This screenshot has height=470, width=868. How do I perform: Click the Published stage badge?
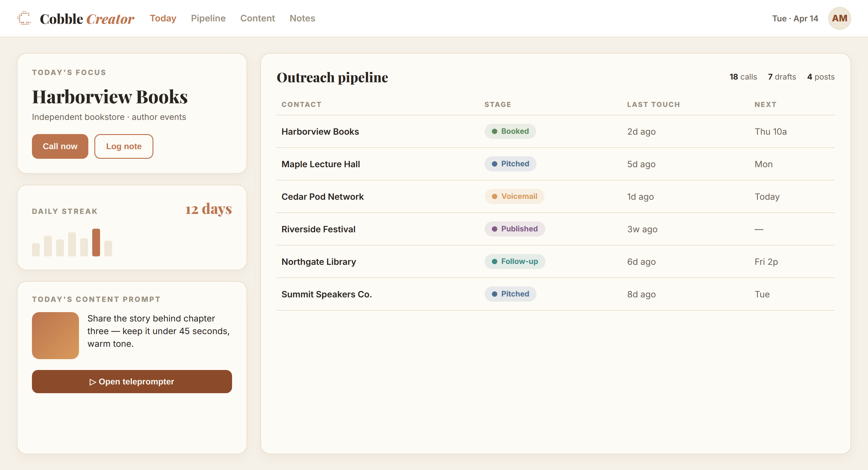coord(514,229)
